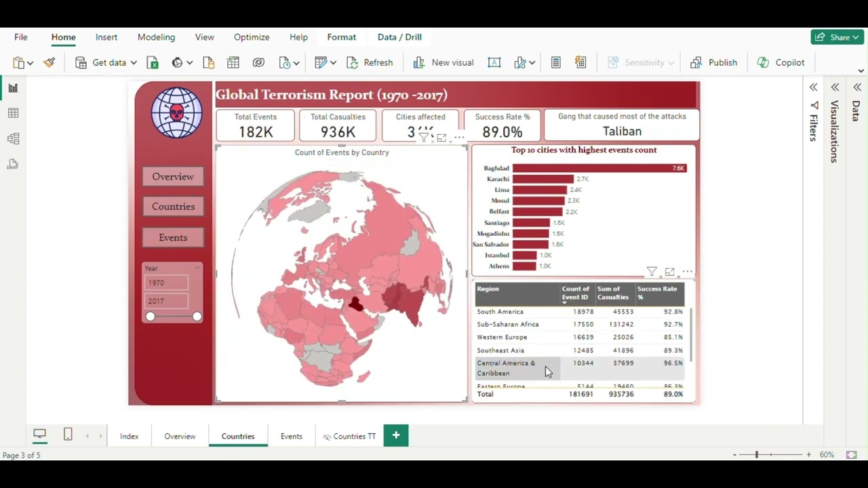Switch to the Insert ribbon tab
The width and height of the screenshot is (868, 488).
[x=106, y=37]
